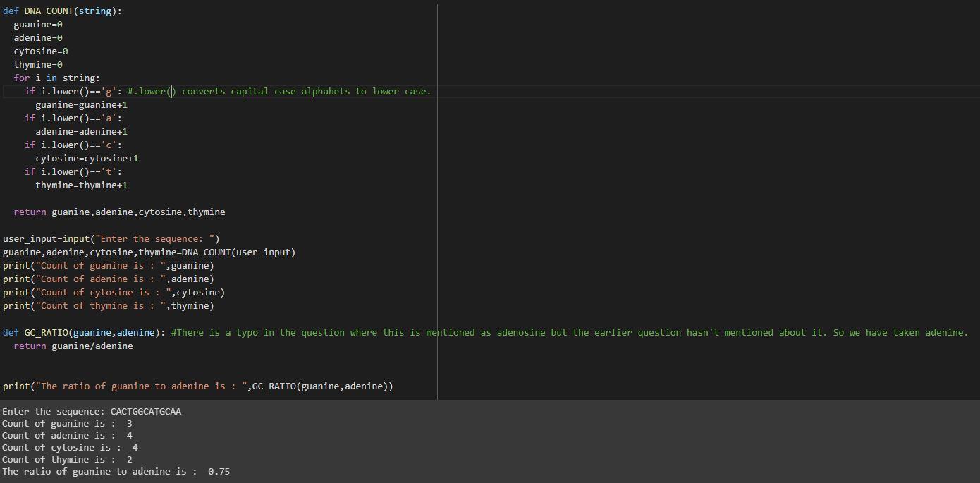
Task: Click the entered sequence CACTGGCATGCAA in output
Action: pos(145,412)
